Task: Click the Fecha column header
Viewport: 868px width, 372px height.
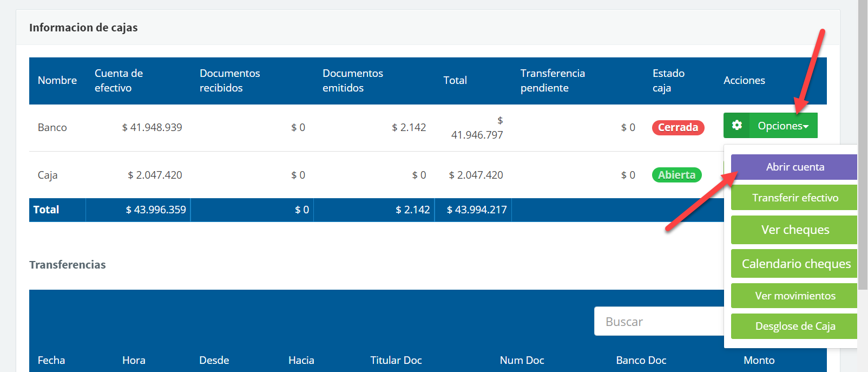Action: click(x=51, y=360)
